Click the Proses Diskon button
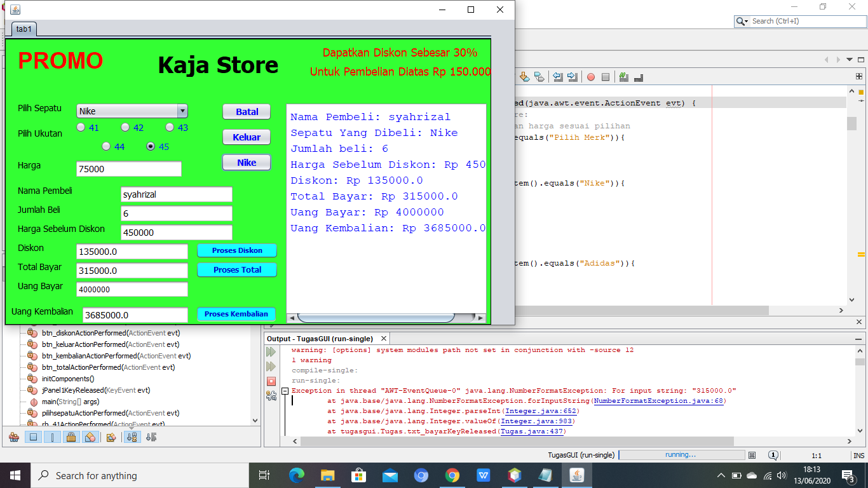The image size is (868, 488). click(x=237, y=250)
